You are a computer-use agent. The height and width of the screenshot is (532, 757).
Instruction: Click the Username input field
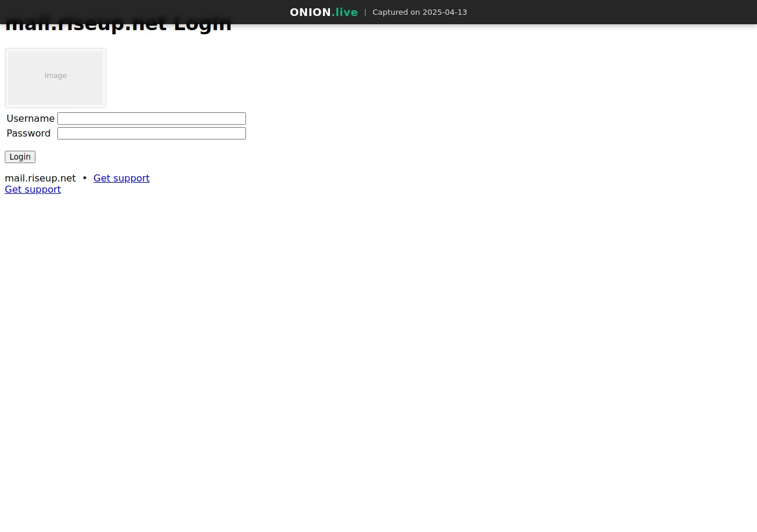pos(151,118)
